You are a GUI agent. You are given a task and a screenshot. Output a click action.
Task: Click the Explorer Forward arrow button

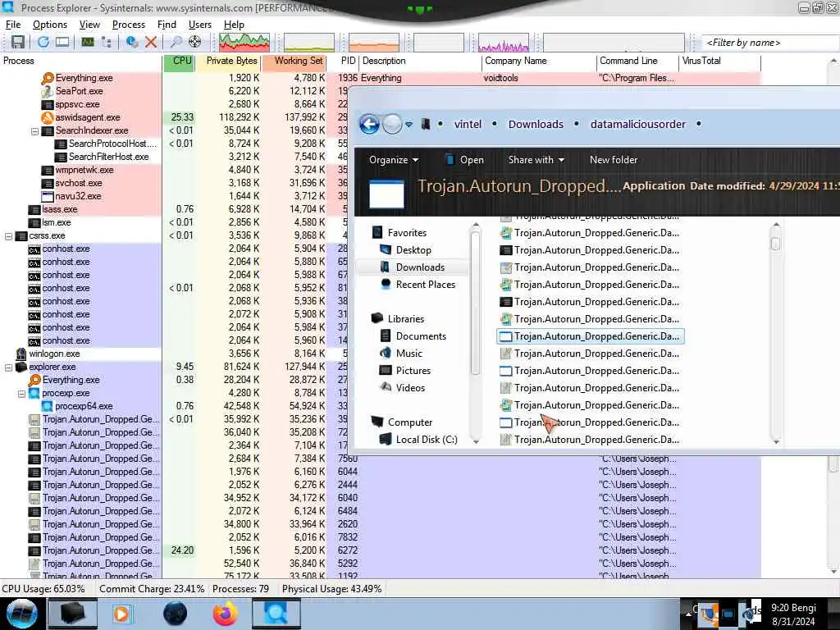click(x=392, y=125)
